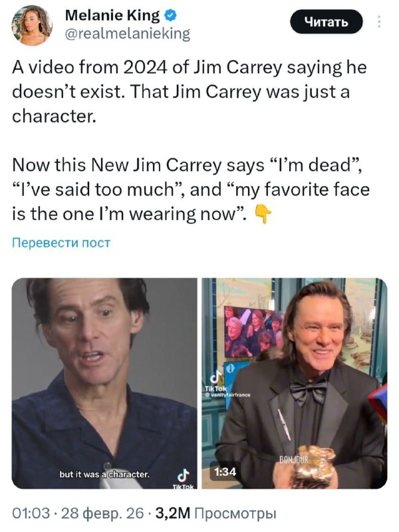
Task: Click the Melanie King display name
Action: point(112,15)
